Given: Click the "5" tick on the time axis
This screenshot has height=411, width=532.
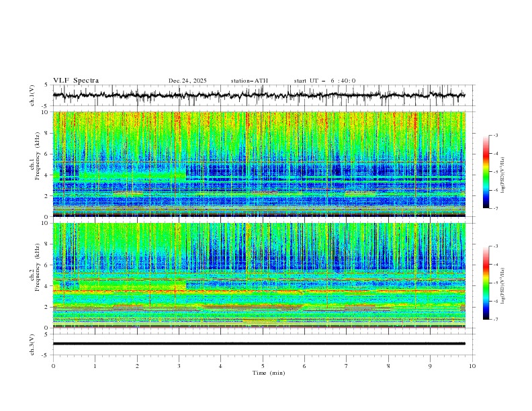Looking at the screenshot, I should pos(263,366).
